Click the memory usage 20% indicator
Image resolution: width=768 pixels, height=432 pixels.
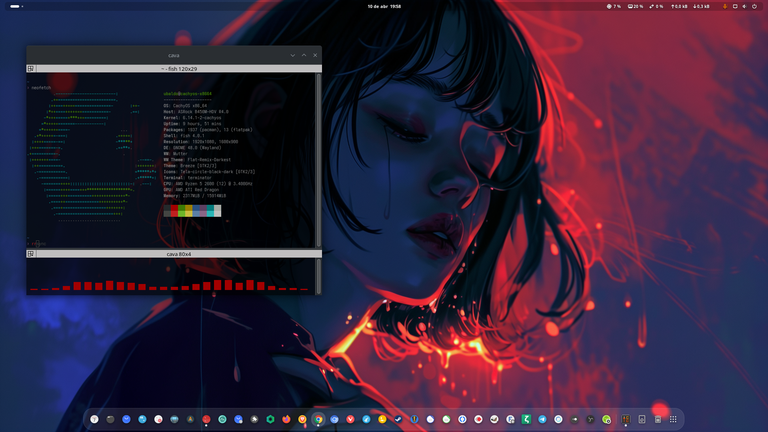pyautogui.click(x=635, y=6)
